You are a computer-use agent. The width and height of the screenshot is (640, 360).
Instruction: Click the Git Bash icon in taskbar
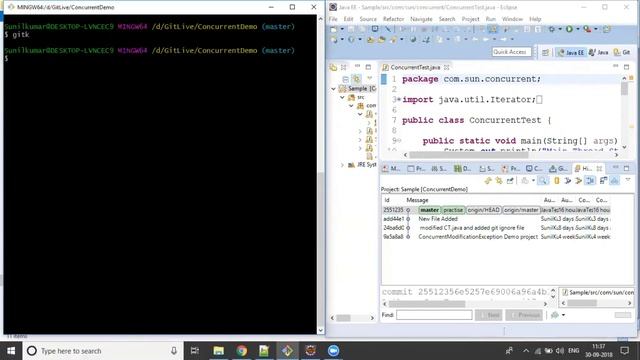point(287,351)
